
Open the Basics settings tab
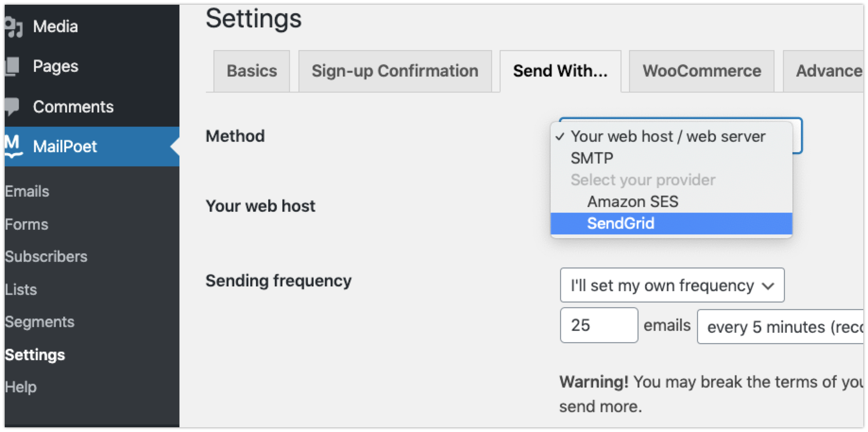[x=252, y=71]
